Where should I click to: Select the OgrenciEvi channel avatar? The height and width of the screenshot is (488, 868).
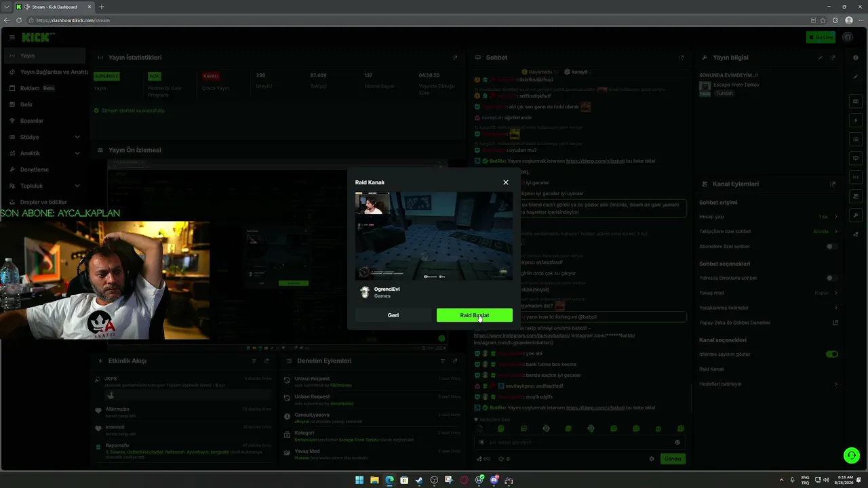click(x=365, y=292)
